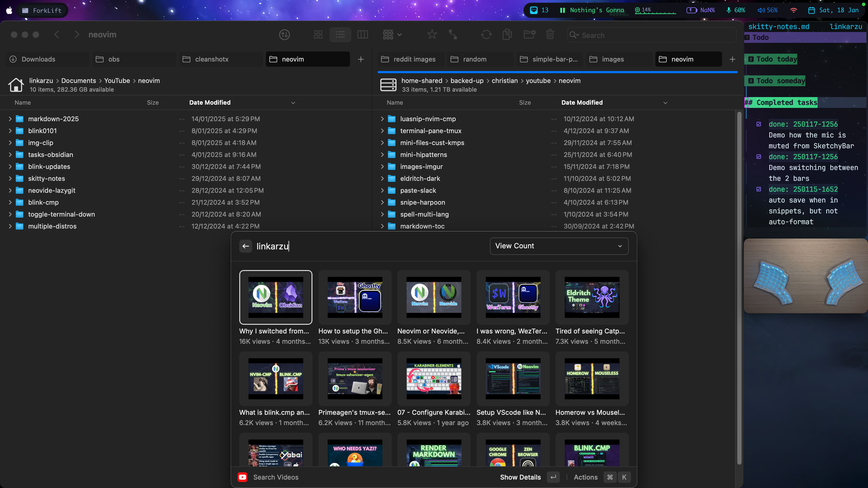Click the linkarzu search text field
Viewport: 868px width, 488px height.
coord(371,246)
